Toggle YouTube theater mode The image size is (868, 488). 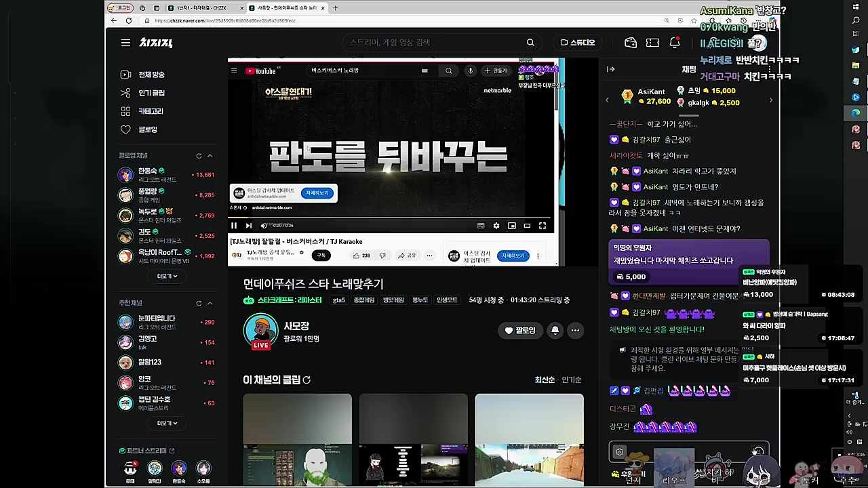[x=527, y=226]
